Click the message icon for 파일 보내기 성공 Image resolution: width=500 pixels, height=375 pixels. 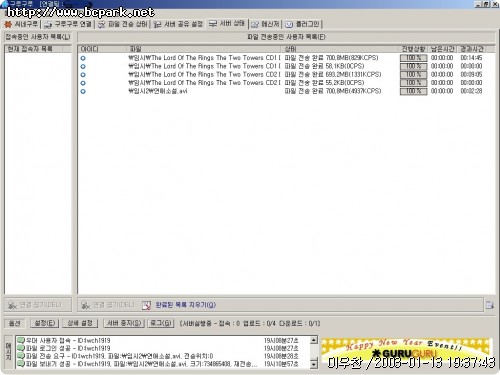[21, 364]
